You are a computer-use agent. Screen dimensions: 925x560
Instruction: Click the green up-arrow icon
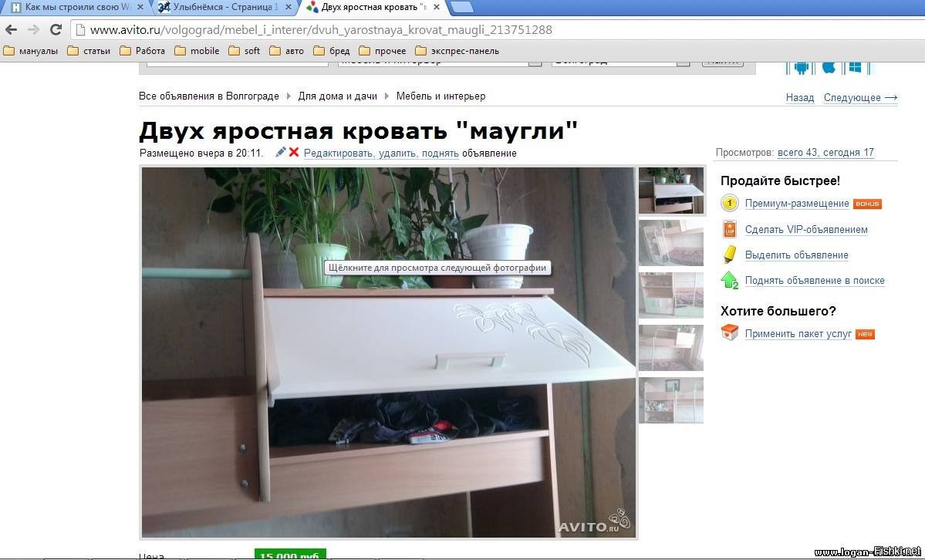(730, 280)
